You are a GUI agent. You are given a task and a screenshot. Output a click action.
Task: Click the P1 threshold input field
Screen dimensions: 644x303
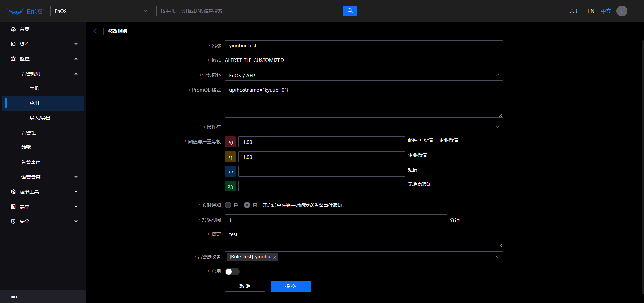pyautogui.click(x=322, y=157)
